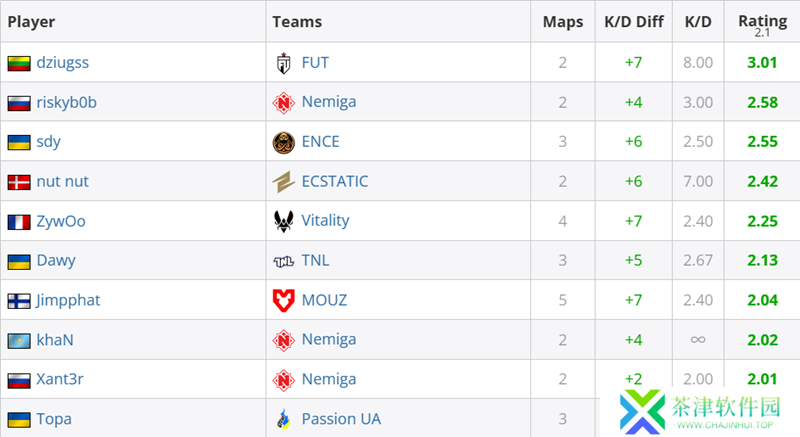800x437 pixels.
Task: Click the French flag beside ZywOo
Action: pos(18,221)
